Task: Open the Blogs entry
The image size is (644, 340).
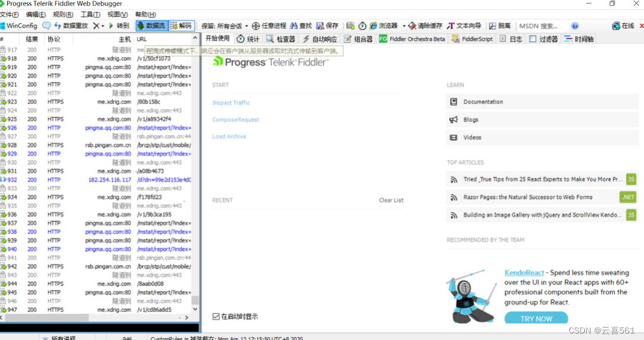Action: [542, 120]
